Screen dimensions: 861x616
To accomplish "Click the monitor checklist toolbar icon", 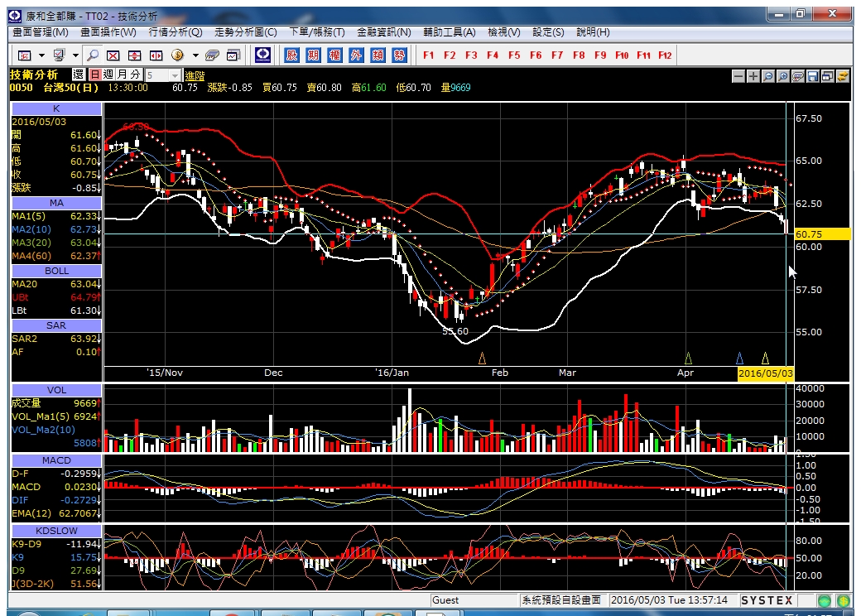I will point(59,55).
